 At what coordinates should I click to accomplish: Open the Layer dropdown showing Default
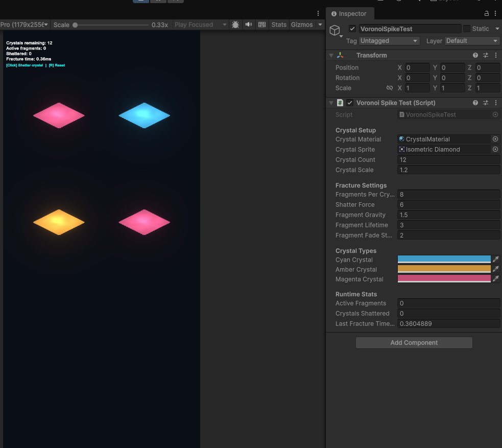pyautogui.click(x=472, y=41)
